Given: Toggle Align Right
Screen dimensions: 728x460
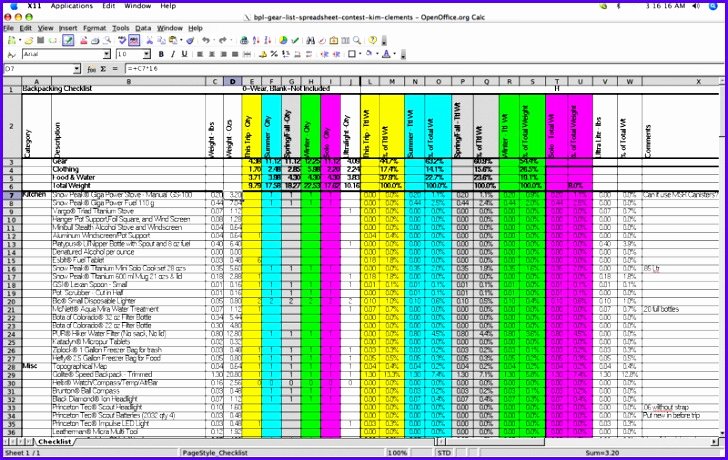Looking at the screenshot, I should [x=223, y=54].
